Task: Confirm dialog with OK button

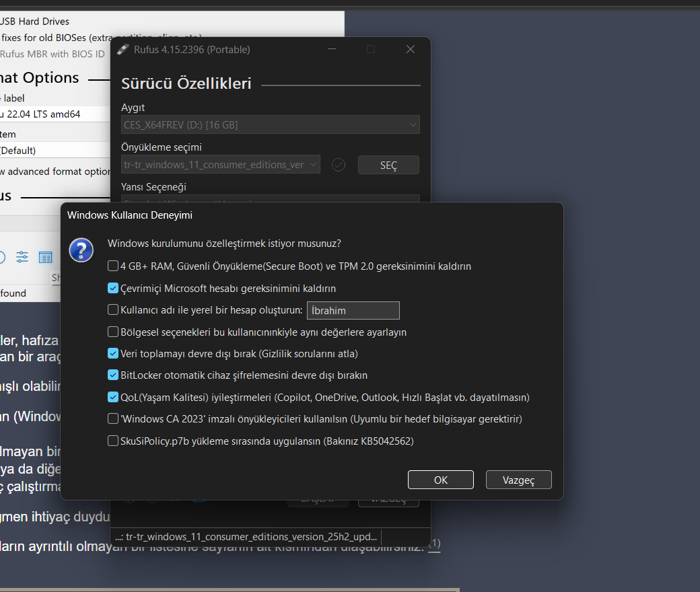Action: (441, 480)
